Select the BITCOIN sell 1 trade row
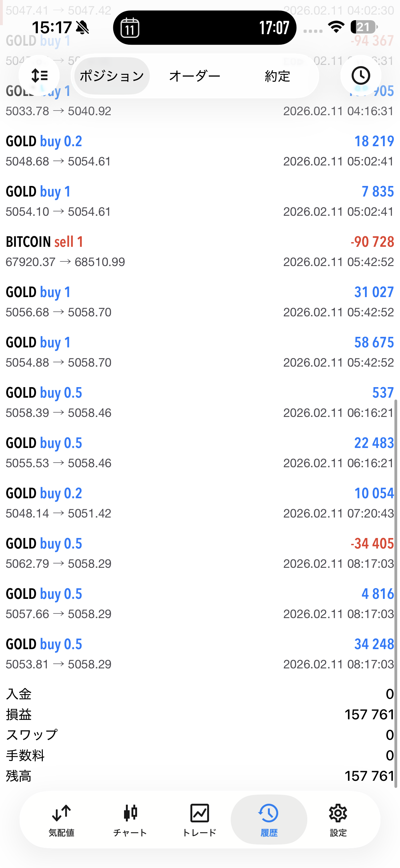Viewport: 400px width, 868px height. pyautogui.click(x=200, y=251)
